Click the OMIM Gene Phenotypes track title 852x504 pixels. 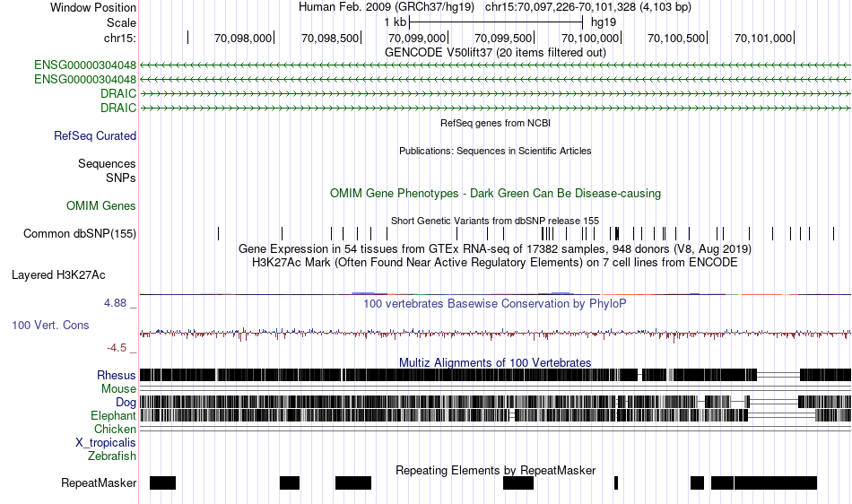click(495, 194)
